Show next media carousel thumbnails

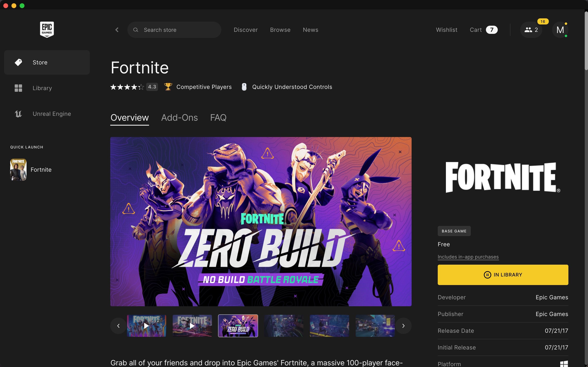point(403,326)
